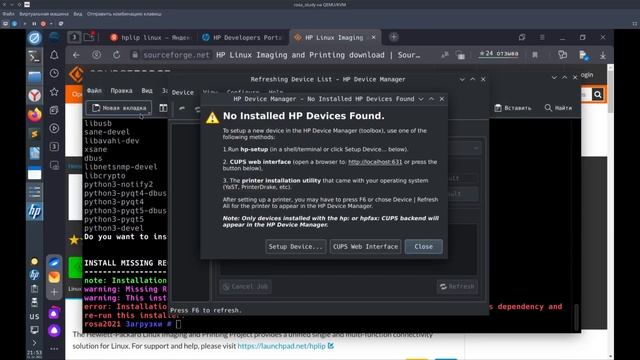This screenshot has width=640, height=360.
Task: Open the 24 отзыва reviews badge
Action: (498, 53)
